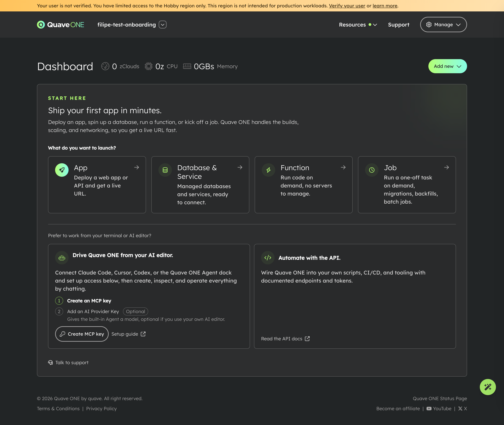Open Terms & Conditions

click(x=58, y=409)
